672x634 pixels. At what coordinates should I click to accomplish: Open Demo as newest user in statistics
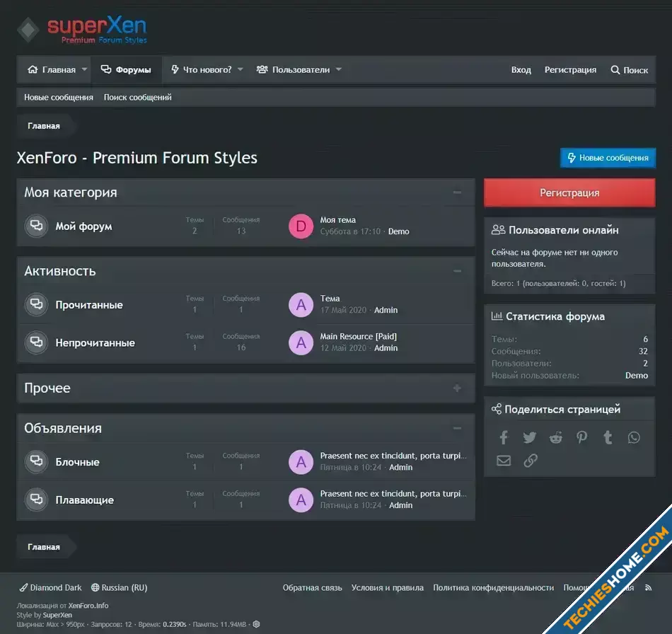(637, 375)
